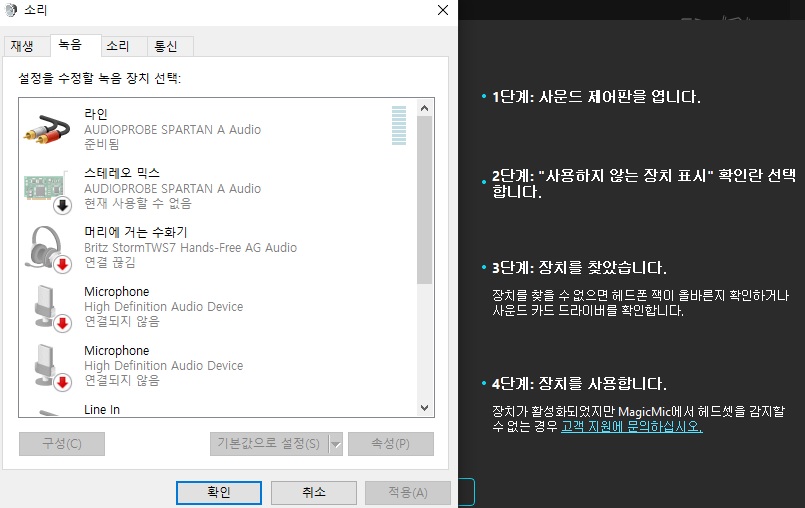Open the 속성(P) properties button
805x508 pixels.
point(391,444)
